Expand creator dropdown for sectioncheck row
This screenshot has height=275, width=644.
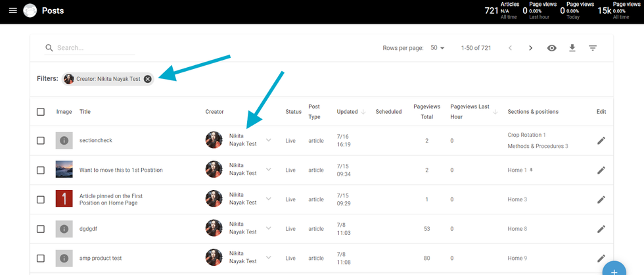tap(268, 140)
